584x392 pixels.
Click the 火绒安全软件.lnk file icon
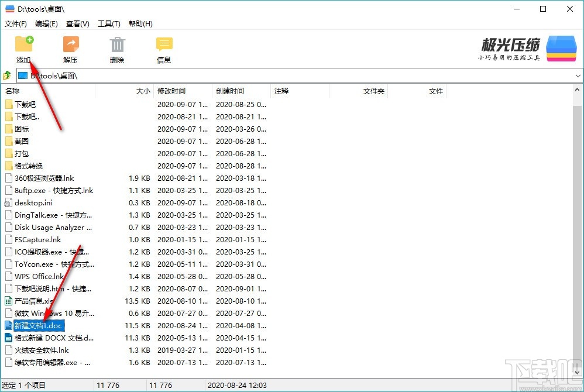point(9,350)
